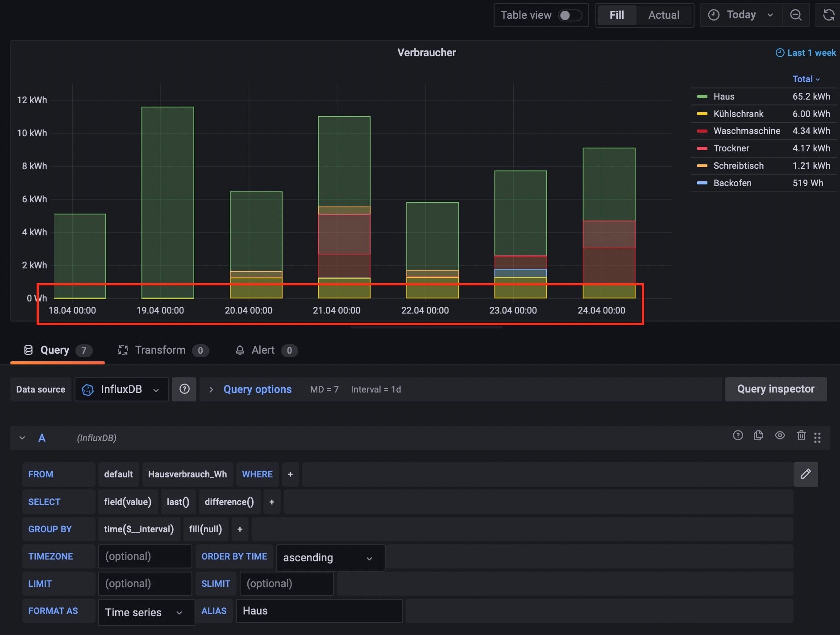Viewport: 840px width, 635px height.
Task: Select the default retention policy
Action: coord(118,474)
